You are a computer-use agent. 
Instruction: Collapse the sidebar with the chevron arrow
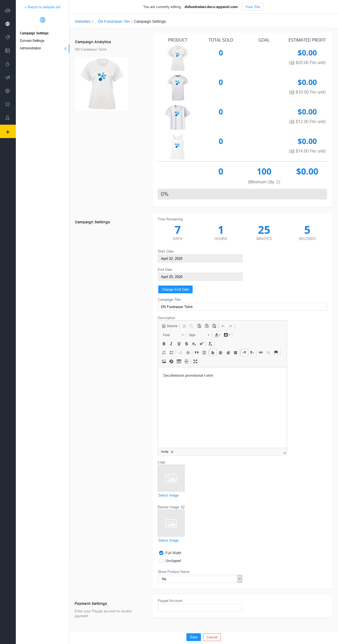pos(65,49)
